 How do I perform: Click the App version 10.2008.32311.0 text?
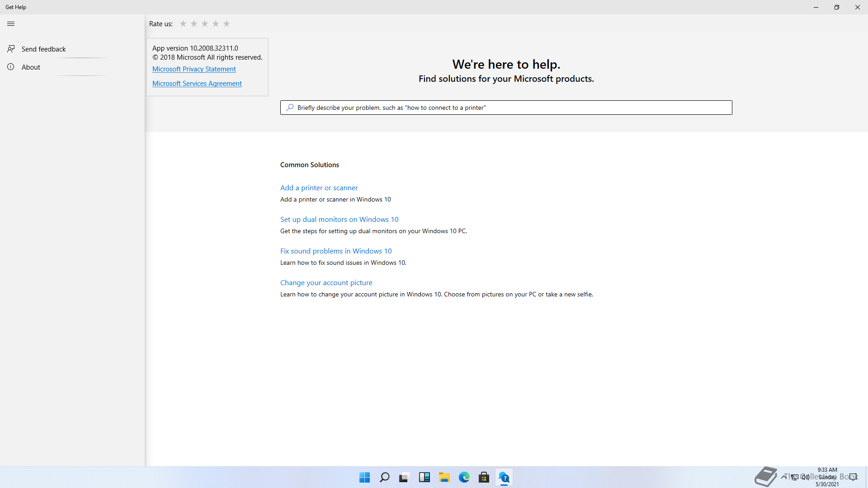[195, 48]
